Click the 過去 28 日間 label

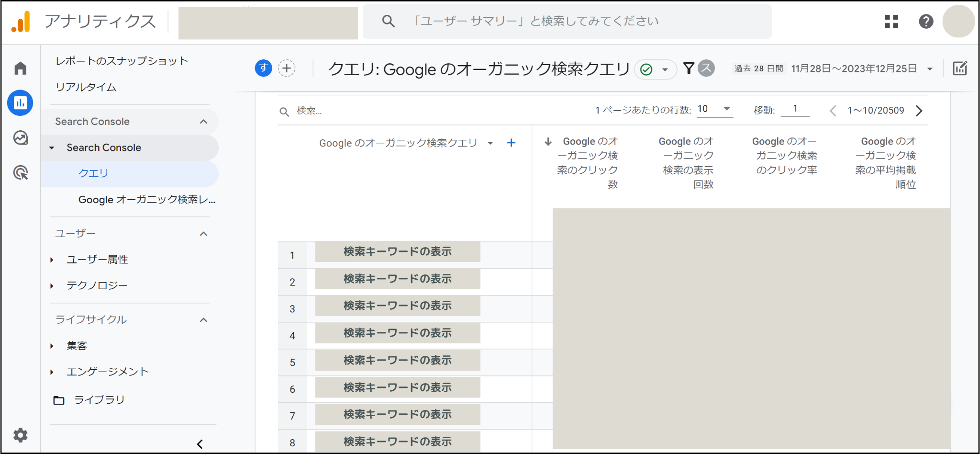758,68
